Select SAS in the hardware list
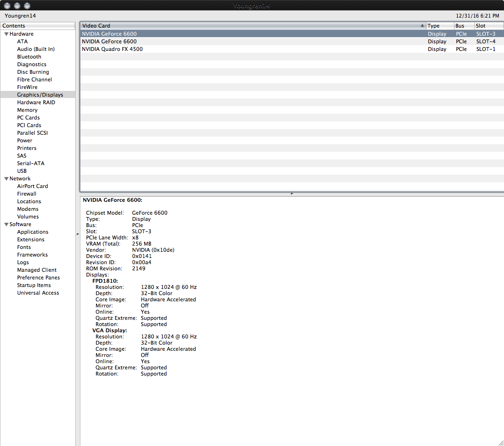 click(x=21, y=156)
